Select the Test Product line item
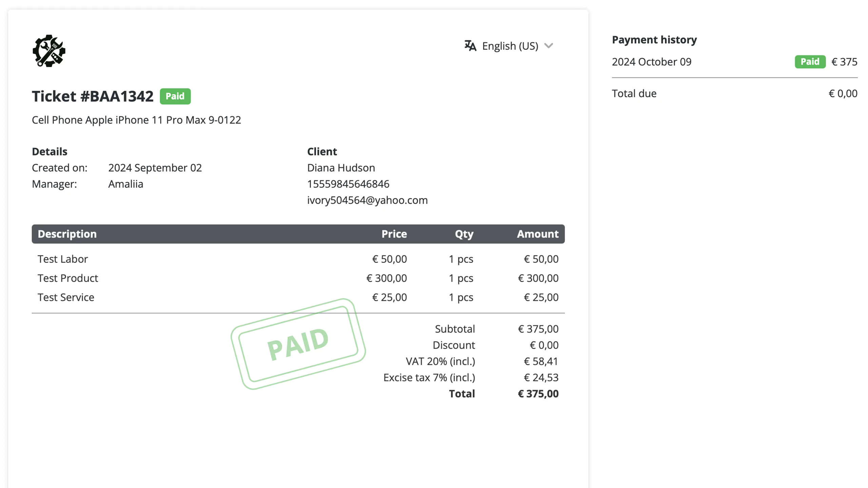Screen dimensions: 868x488 click(x=298, y=278)
